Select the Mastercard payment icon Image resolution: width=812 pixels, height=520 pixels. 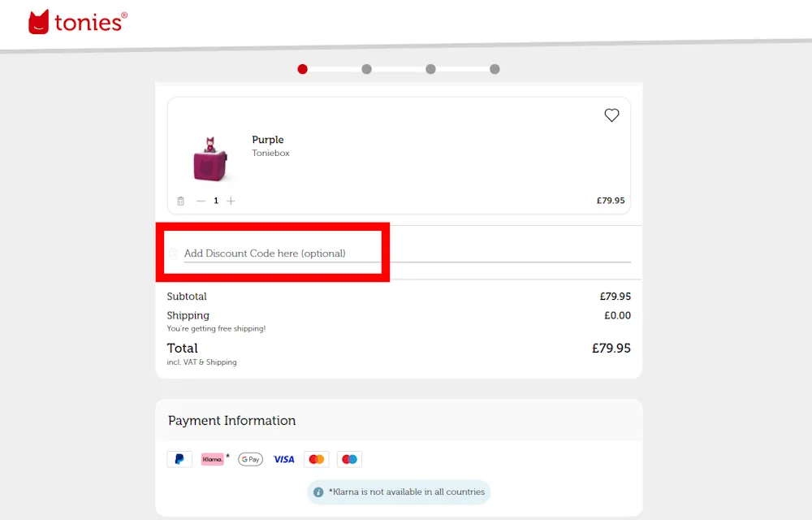(316, 458)
